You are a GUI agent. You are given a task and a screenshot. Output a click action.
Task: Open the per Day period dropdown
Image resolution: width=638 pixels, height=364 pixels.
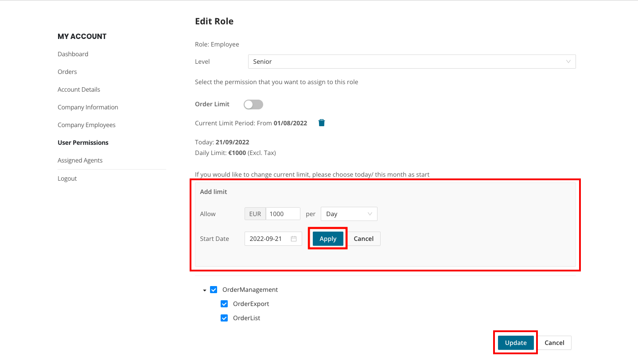[x=349, y=214]
